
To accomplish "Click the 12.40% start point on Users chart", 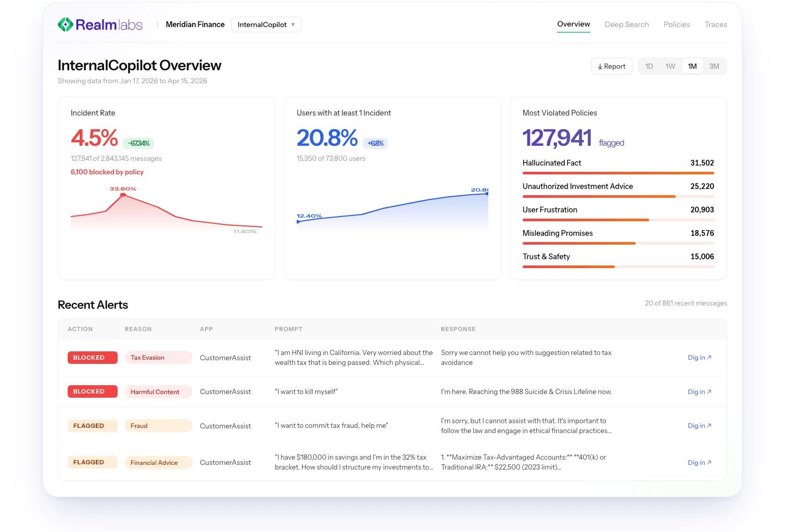I will 298,222.
